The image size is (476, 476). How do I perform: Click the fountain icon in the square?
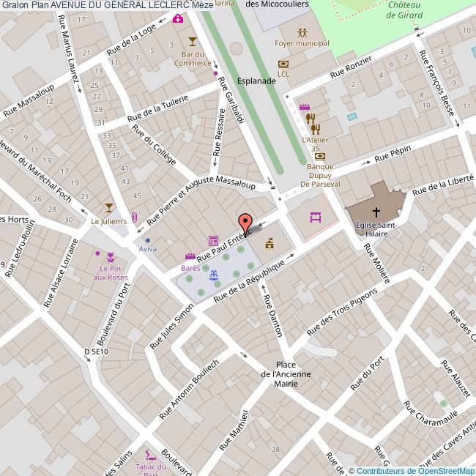pos(213,275)
